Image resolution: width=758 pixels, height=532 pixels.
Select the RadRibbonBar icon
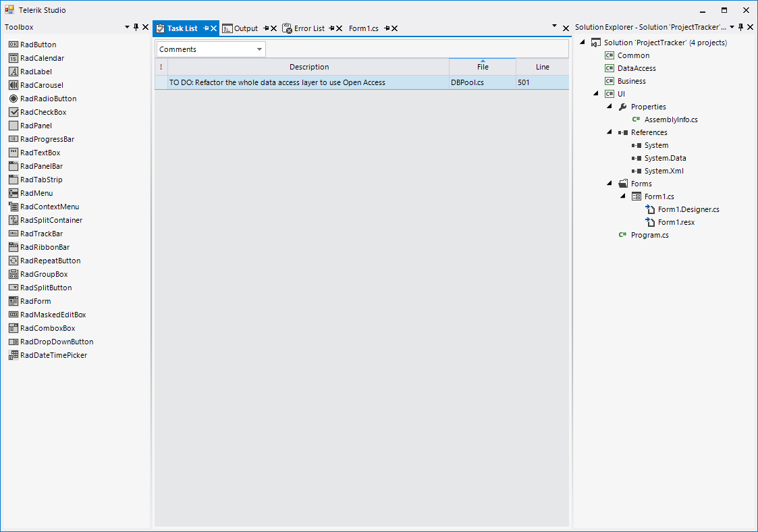coord(13,248)
